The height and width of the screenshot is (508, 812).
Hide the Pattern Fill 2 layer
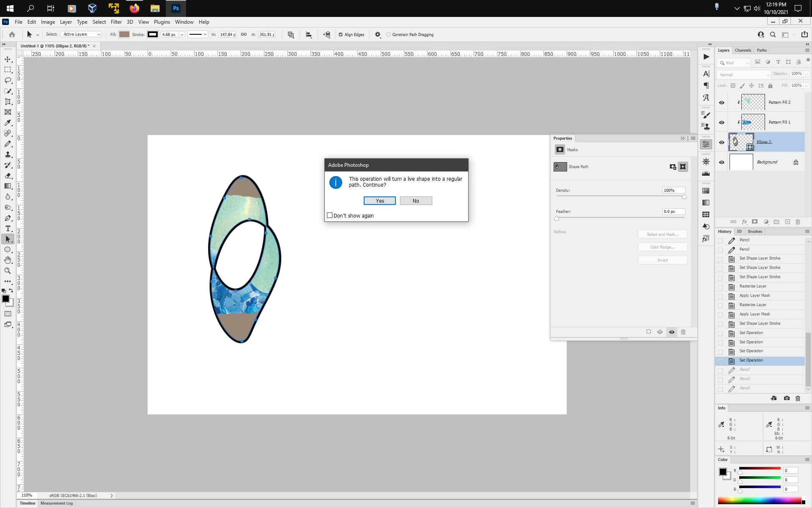click(721, 102)
